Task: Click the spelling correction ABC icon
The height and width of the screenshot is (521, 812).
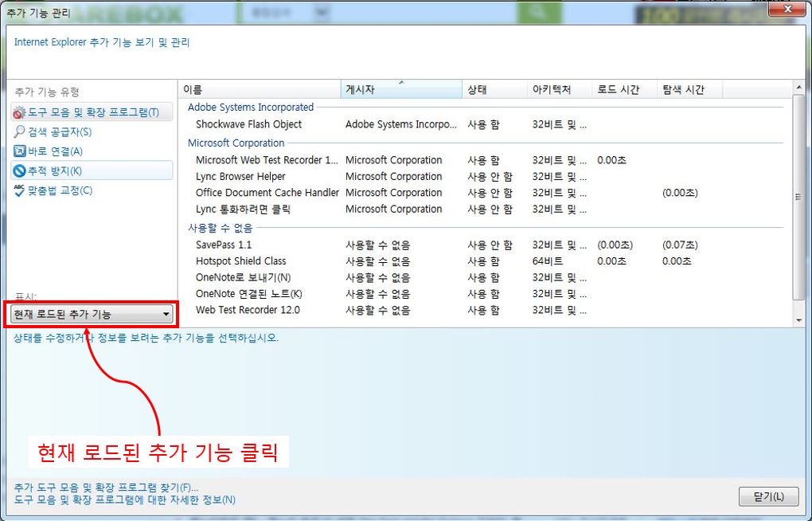Action: pyautogui.click(x=20, y=190)
